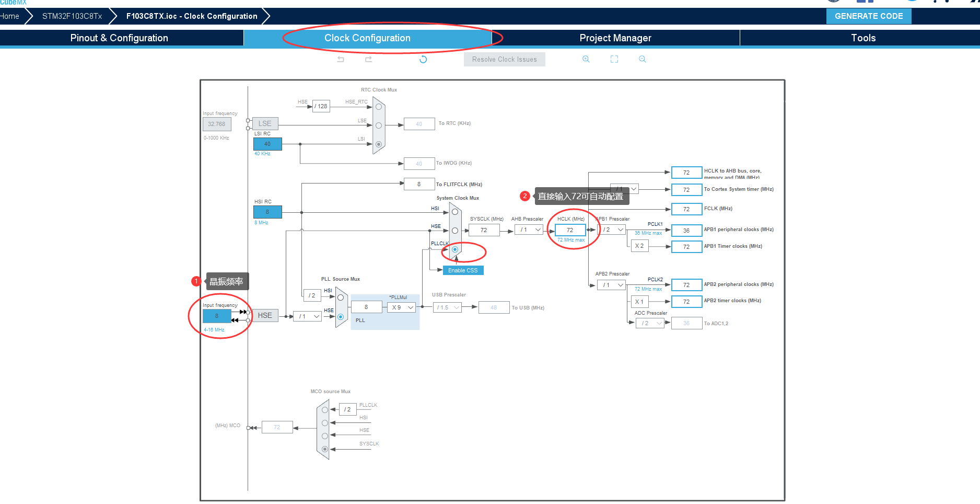Click the HCLK (MHz) input field

(570, 230)
